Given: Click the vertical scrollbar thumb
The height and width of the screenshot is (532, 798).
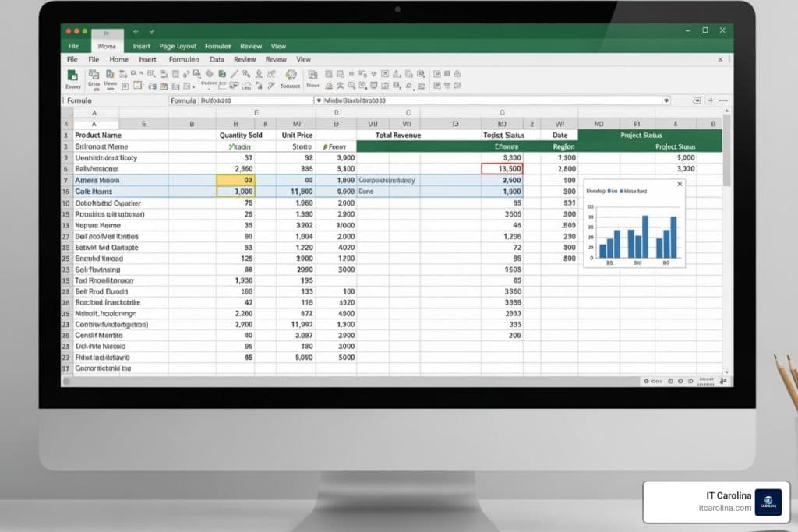Looking at the screenshot, I should coord(727,150).
